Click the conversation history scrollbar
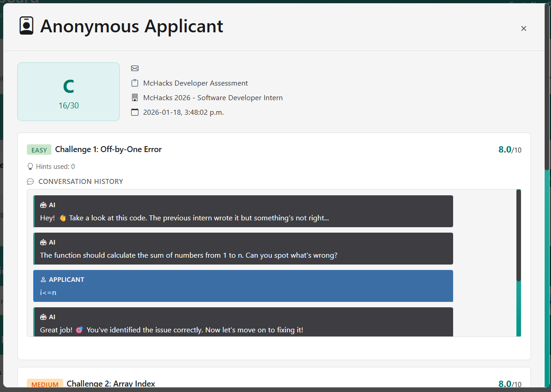 click(x=519, y=235)
